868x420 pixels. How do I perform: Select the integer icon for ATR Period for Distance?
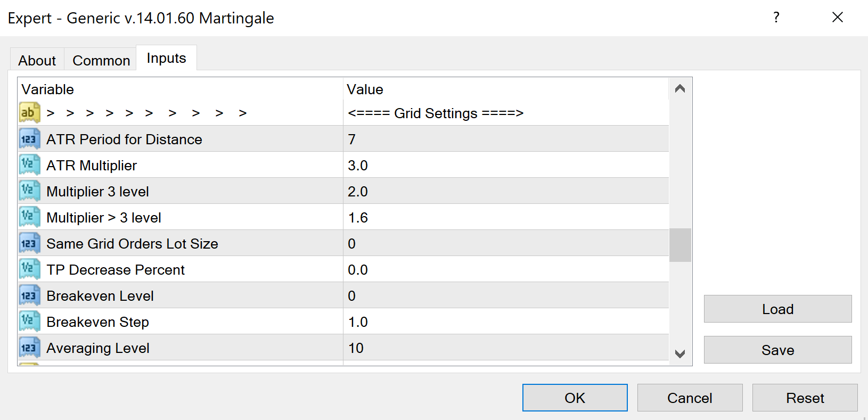pos(29,139)
